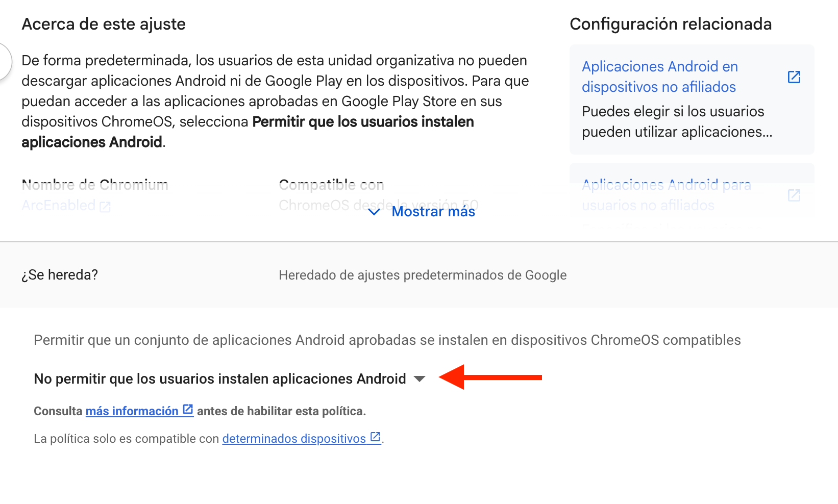Image resolution: width=838 pixels, height=504 pixels.
Task: Click the Android policy dropdown arrow
Action: 420,379
